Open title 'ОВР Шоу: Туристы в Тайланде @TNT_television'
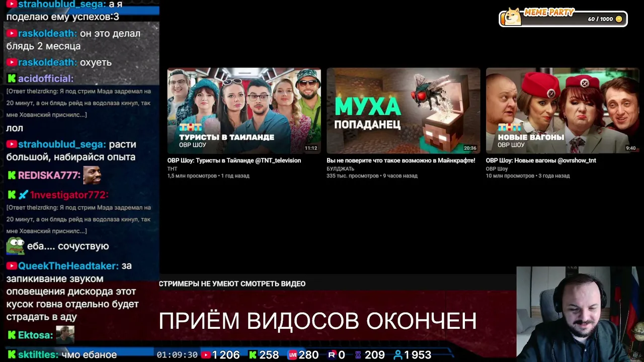The image size is (644, 362). (234, 160)
